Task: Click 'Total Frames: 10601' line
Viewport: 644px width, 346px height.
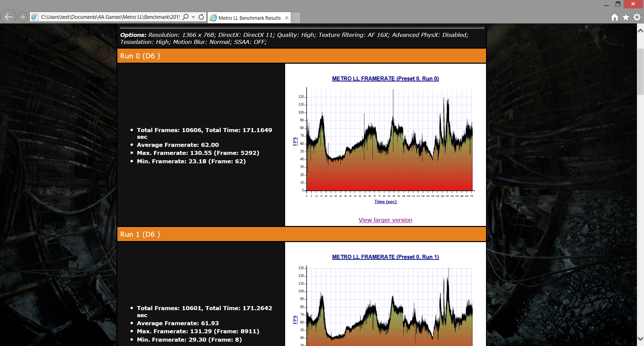Action: (204, 311)
